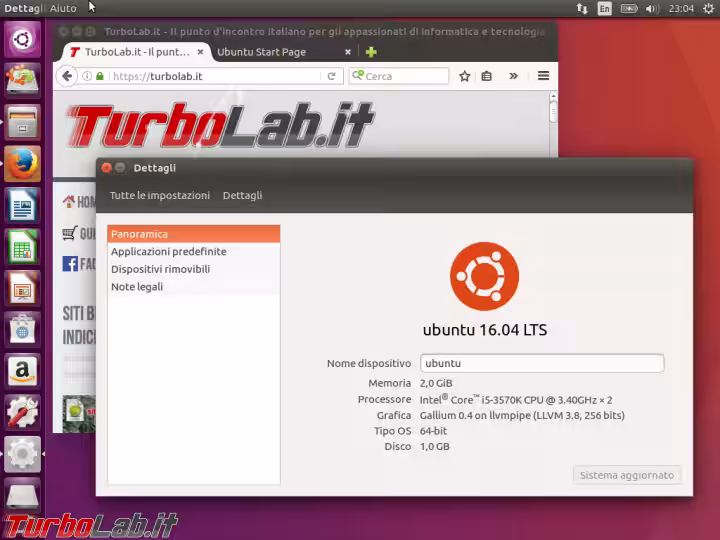
Task: Open the wrench-and-gear system tool in the dock
Action: tap(22, 412)
